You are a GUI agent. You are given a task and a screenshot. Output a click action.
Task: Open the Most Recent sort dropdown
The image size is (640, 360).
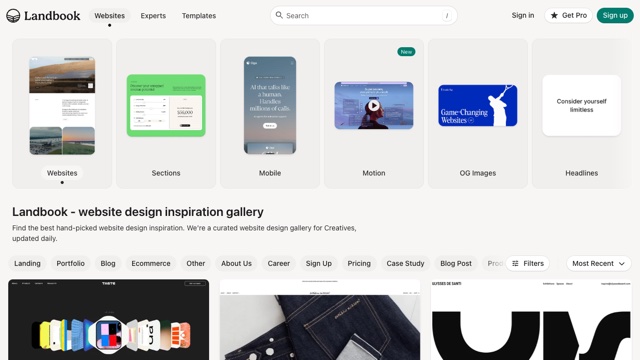point(598,264)
